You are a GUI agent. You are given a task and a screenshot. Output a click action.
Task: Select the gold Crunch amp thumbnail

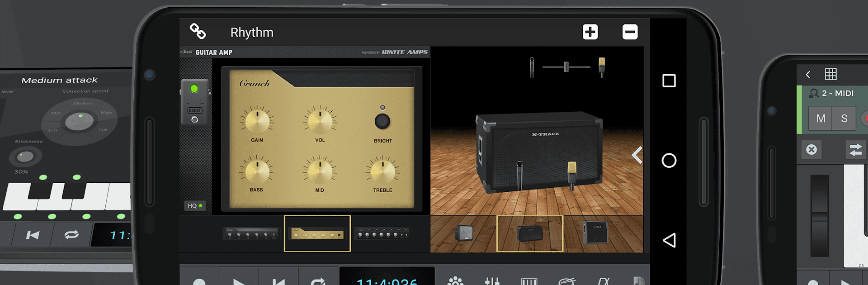pyautogui.click(x=317, y=234)
